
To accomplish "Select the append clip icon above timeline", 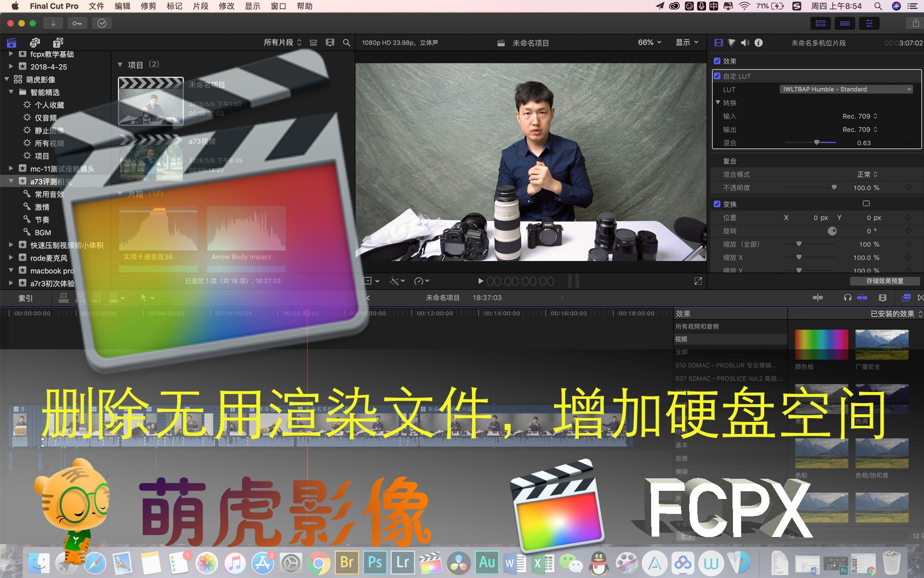I will click(97, 298).
